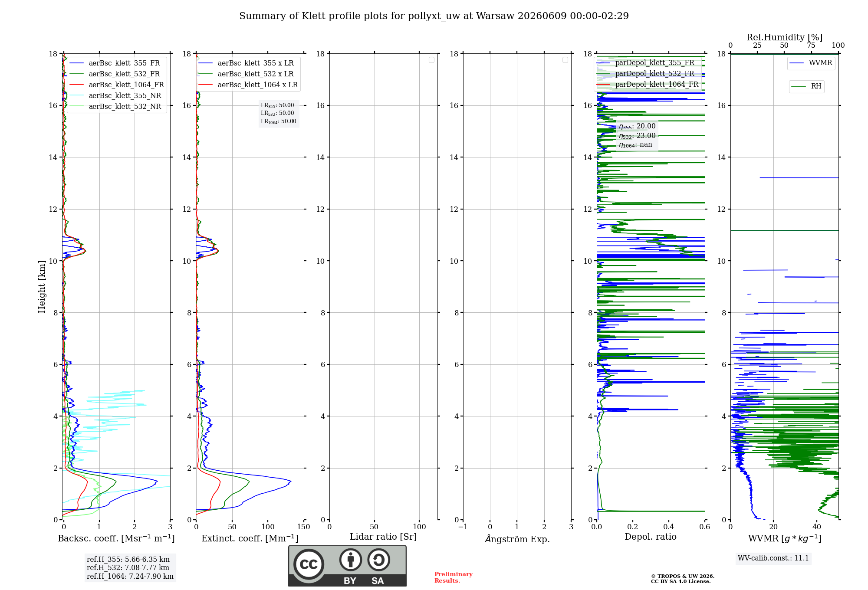Click the 'ref.H_355: 5.66-6.35 km' text
The width and height of the screenshot is (868, 590).
click(x=128, y=560)
